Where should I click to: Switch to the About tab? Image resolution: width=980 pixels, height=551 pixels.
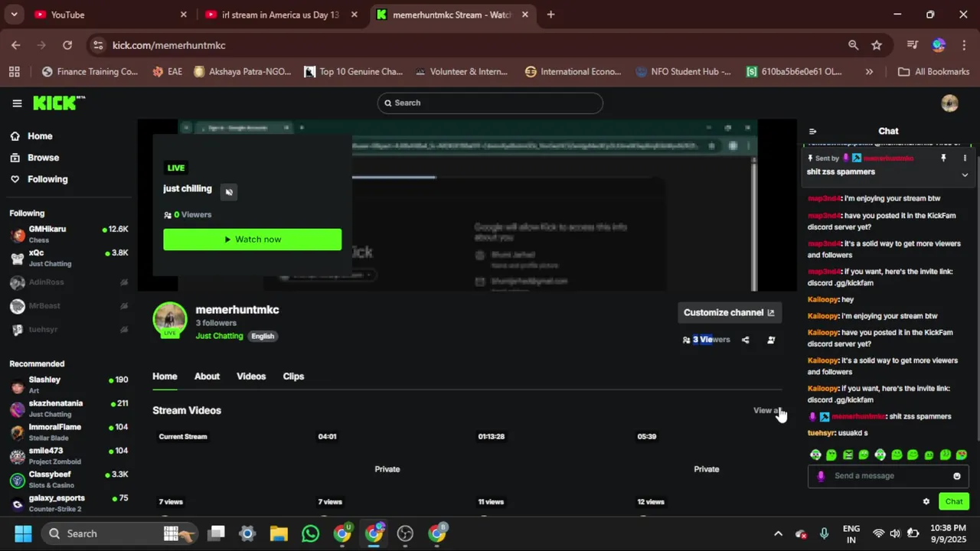pyautogui.click(x=207, y=377)
